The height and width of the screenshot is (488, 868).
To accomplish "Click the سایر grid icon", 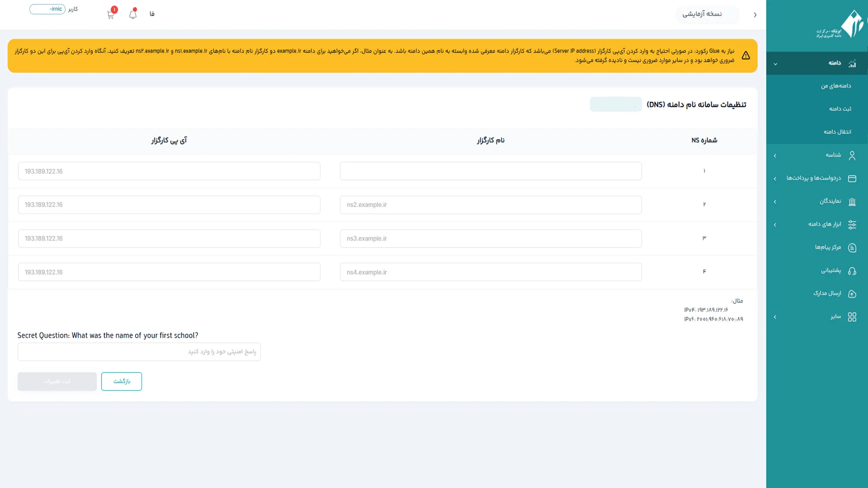I will click(x=852, y=317).
